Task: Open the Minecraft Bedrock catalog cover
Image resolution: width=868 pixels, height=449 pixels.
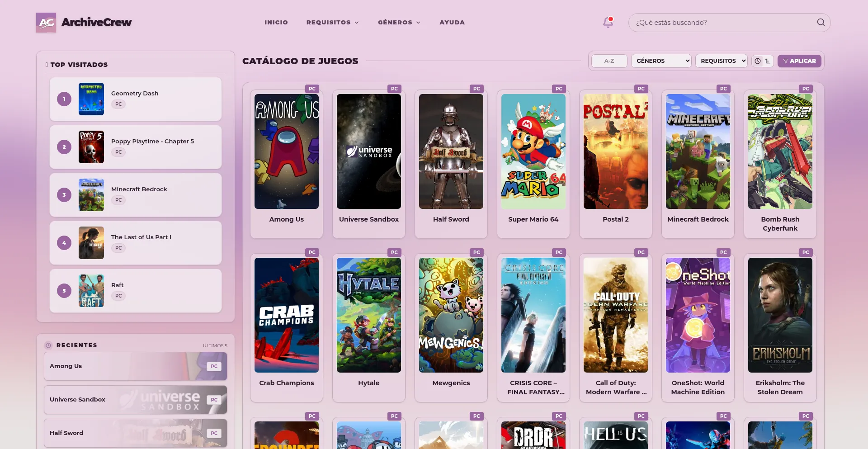Action: tap(698, 151)
